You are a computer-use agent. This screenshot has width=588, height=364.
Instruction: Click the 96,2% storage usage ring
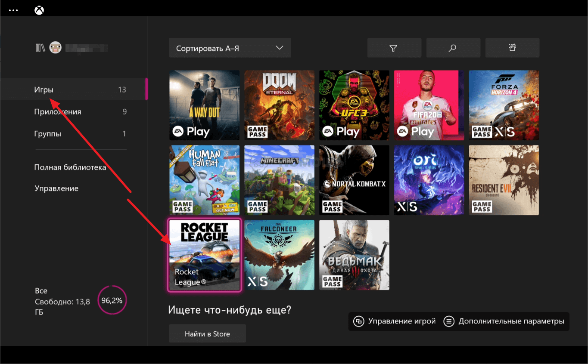pos(112,301)
